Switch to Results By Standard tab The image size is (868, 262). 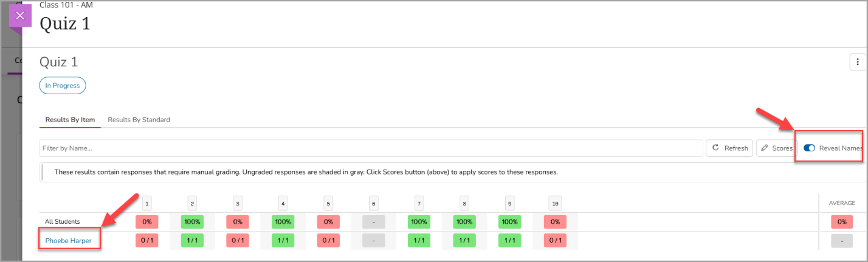pyautogui.click(x=139, y=120)
